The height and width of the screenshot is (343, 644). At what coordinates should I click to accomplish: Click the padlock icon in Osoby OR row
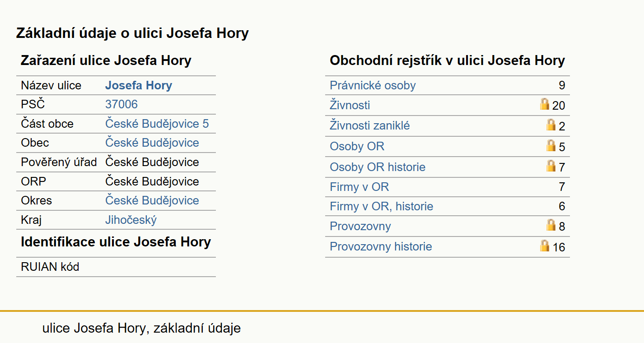[x=551, y=145]
